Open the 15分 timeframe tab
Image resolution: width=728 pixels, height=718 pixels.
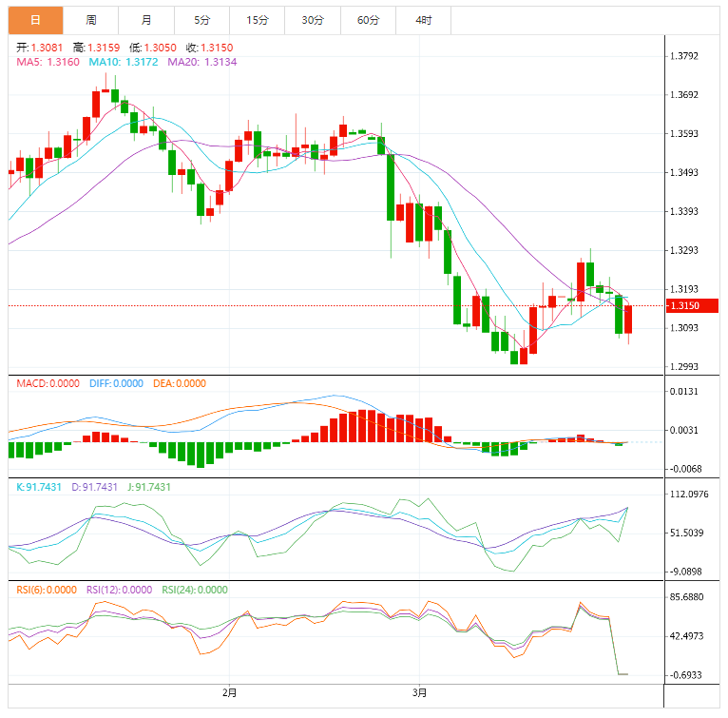point(258,20)
